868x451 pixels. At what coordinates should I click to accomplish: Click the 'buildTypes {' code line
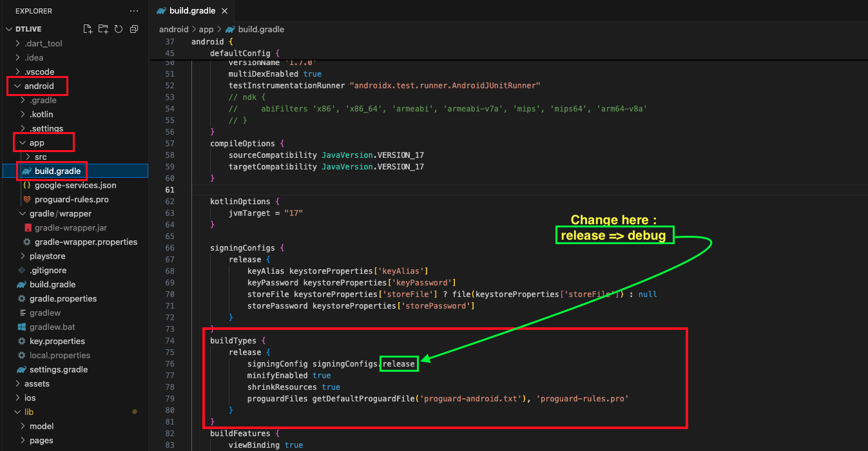(x=238, y=341)
